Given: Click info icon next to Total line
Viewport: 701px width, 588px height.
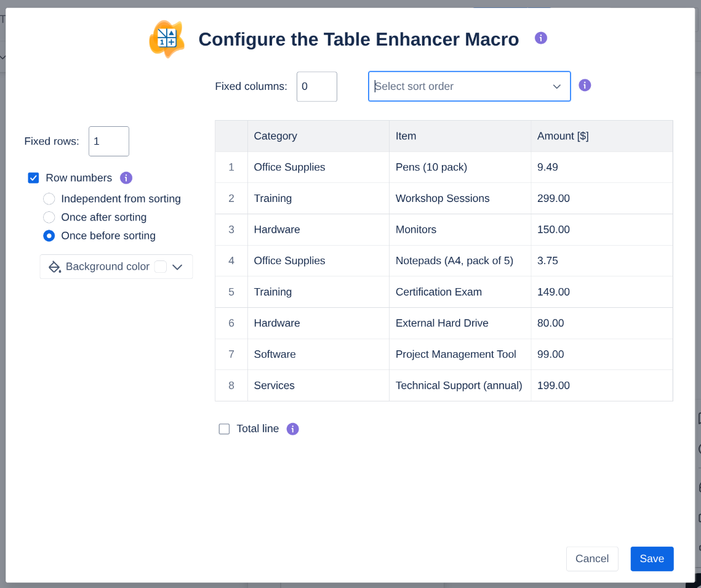Looking at the screenshot, I should [293, 429].
